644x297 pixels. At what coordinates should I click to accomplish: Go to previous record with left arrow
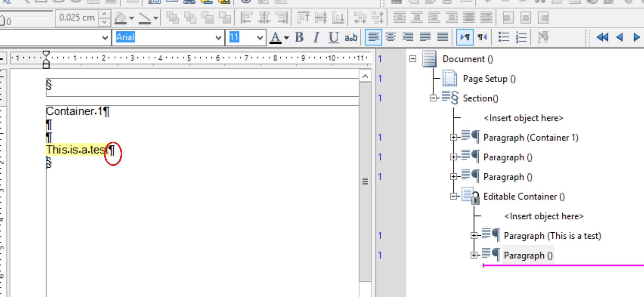620,37
